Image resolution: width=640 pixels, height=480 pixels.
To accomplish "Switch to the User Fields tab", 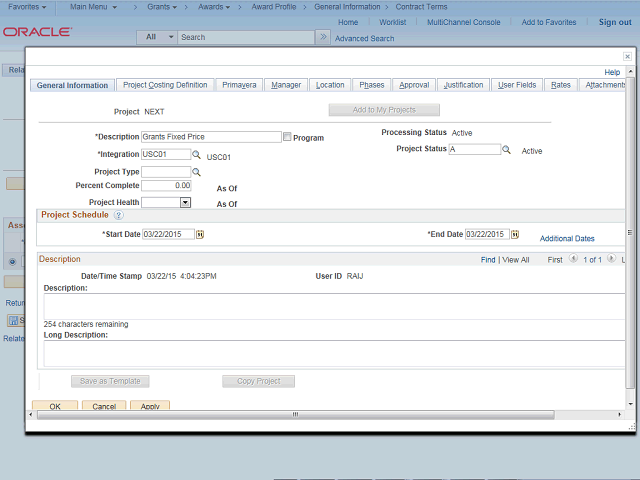I will pyautogui.click(x=517, y=85).
